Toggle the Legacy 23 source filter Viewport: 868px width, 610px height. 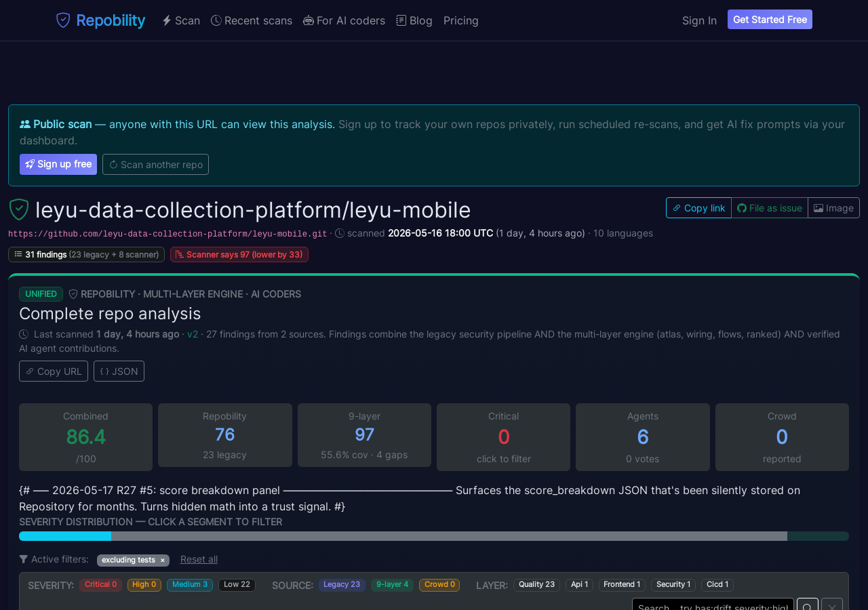pyautogui.click(x=342, y=585)
